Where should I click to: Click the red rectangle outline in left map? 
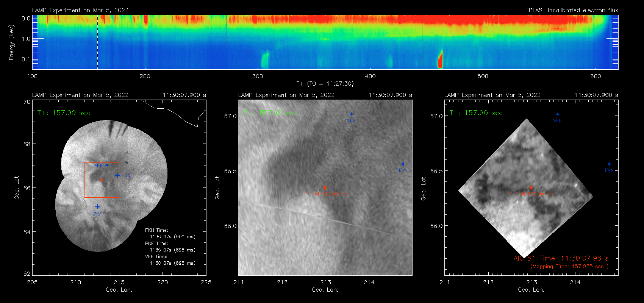click(102, 180)
